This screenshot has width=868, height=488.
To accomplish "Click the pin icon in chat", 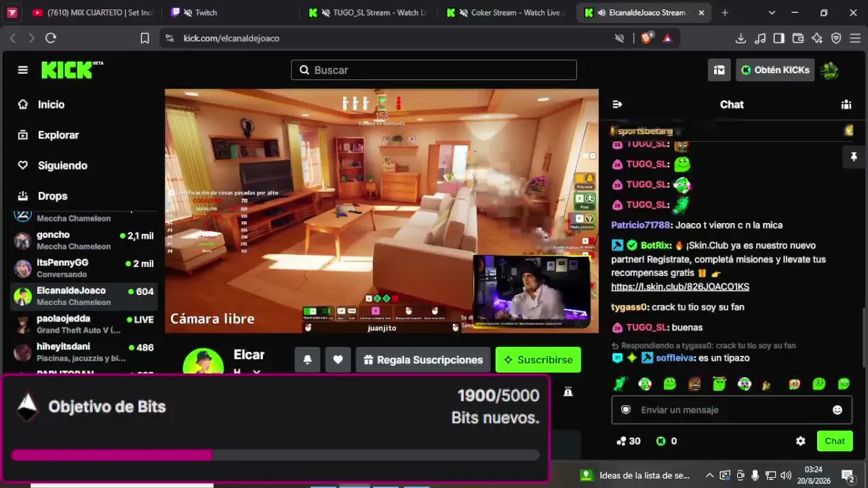I will pyautogui.click(x=854, y=157).
